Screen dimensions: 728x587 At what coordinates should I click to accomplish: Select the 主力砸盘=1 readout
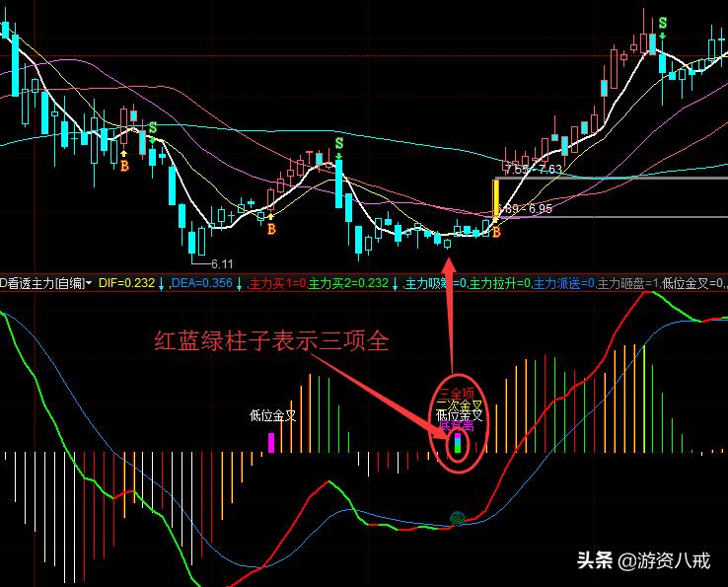pos(627,283)
